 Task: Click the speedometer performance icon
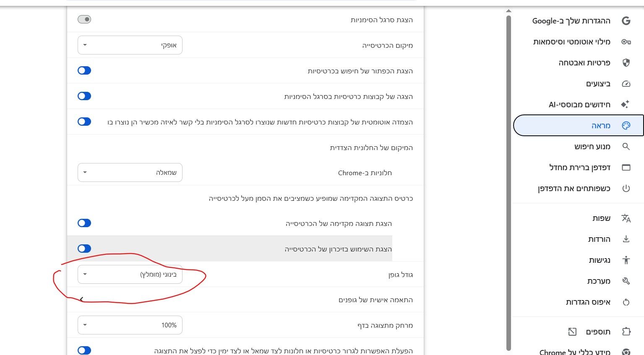(x=626, y=83)
